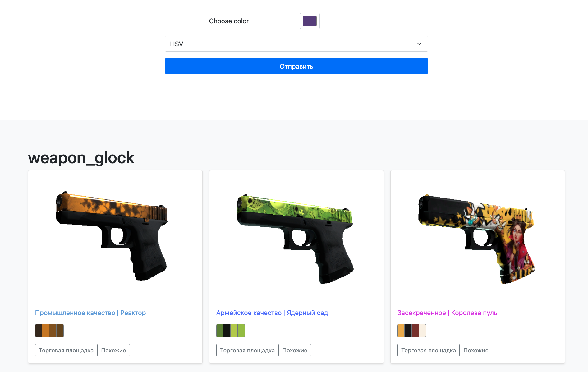
Task: Click Торговая площадка under Реактор
Action: pos(66,350)
